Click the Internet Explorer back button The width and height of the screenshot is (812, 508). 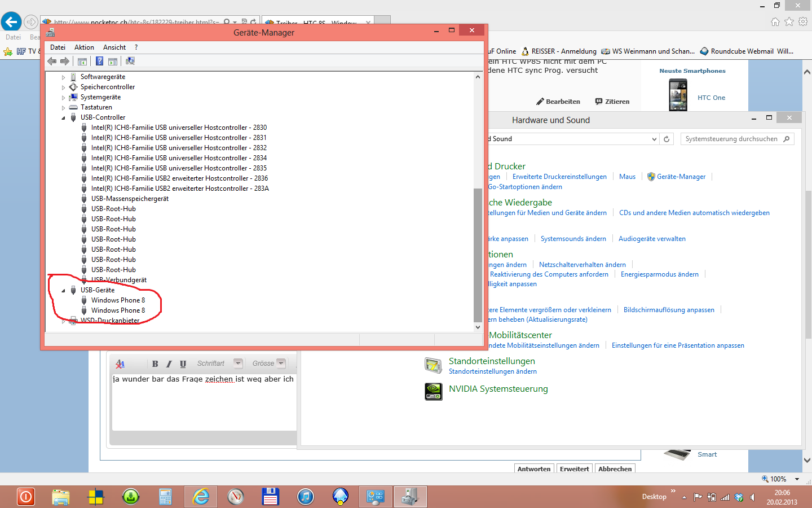11,21
